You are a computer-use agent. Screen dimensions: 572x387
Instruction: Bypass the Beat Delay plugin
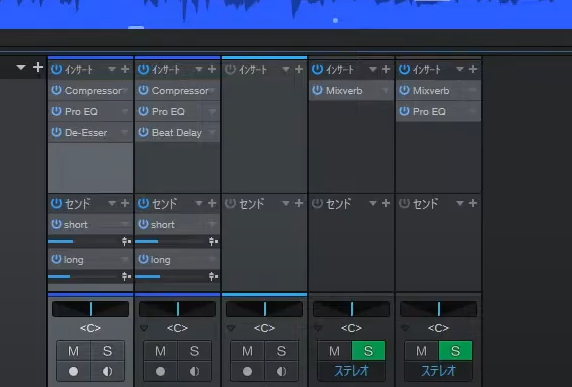[143, 132]
